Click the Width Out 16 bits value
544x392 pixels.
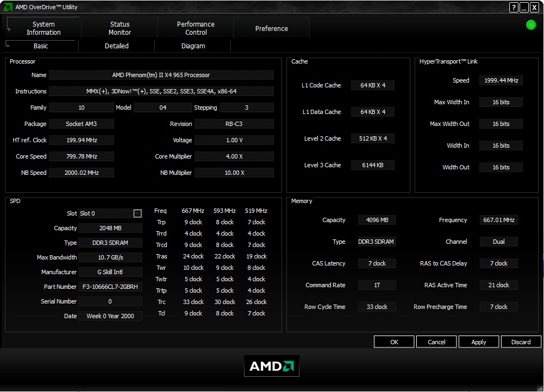(501, 167)
